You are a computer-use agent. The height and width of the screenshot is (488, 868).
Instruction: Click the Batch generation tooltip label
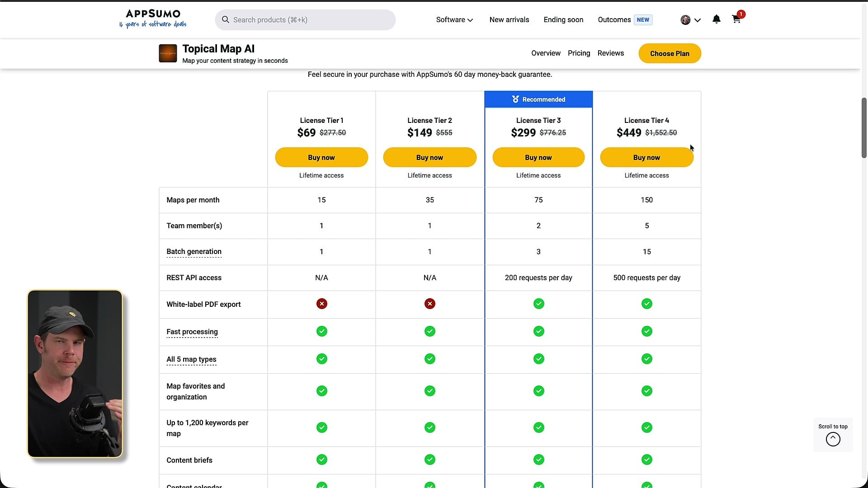point(194,252)
